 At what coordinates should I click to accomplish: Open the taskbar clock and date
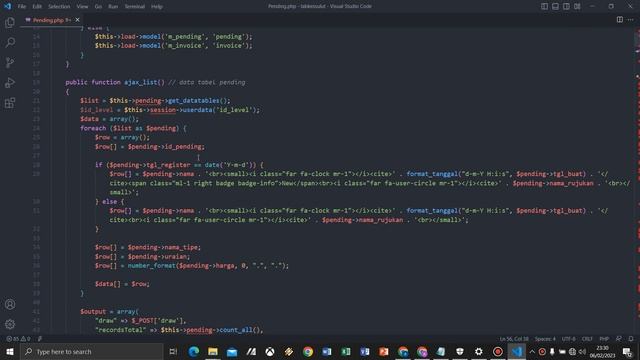coord(603,351)
